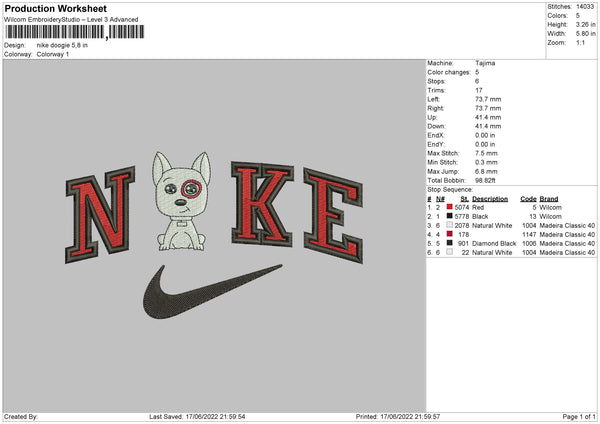Select the 'Diamond Black' description
The width and height of the screenshot is (600, 424).
494,243
